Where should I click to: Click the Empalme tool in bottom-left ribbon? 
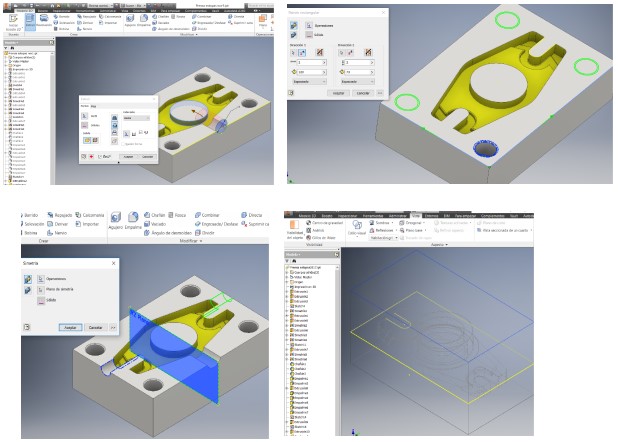(x=133, y=221)
